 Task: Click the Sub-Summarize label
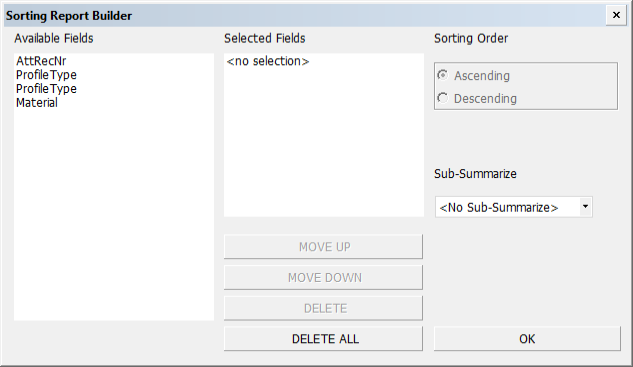tap(475, 174)
